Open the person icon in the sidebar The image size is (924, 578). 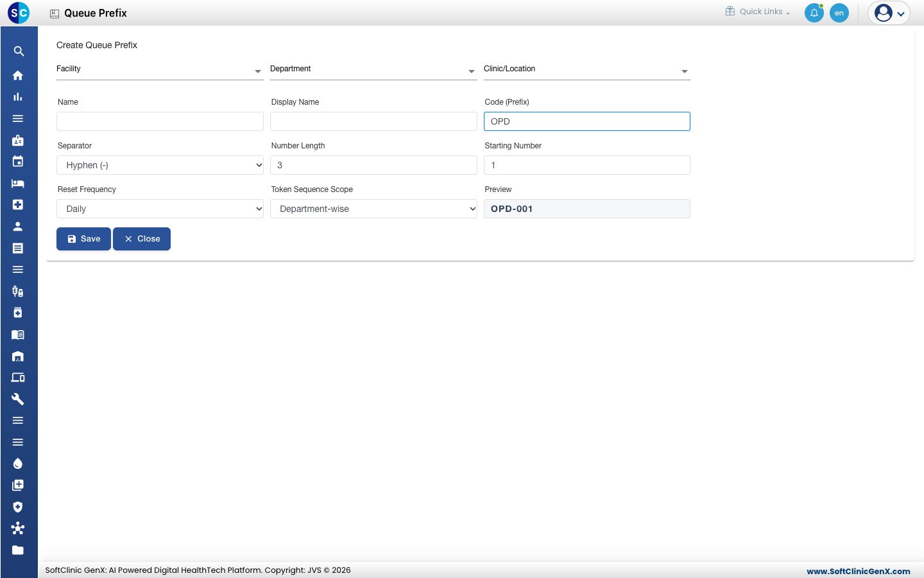[x=18, y=226]
